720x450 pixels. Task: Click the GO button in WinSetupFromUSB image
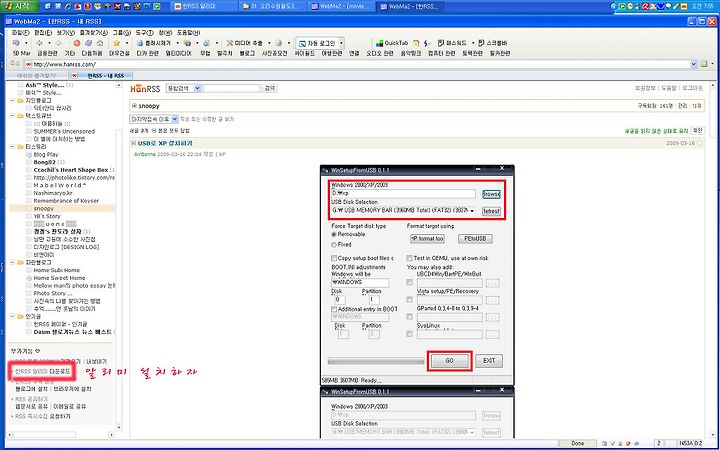(x=450, y=361)
